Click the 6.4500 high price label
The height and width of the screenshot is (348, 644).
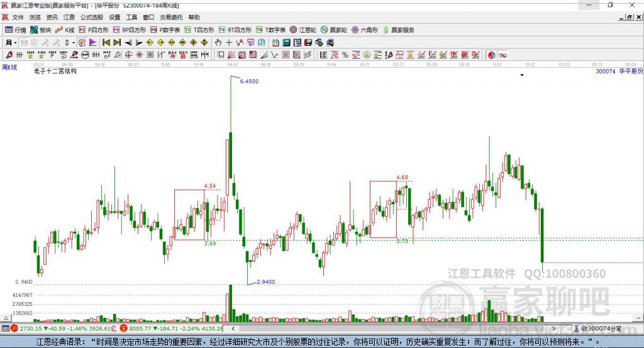(249, 81)
